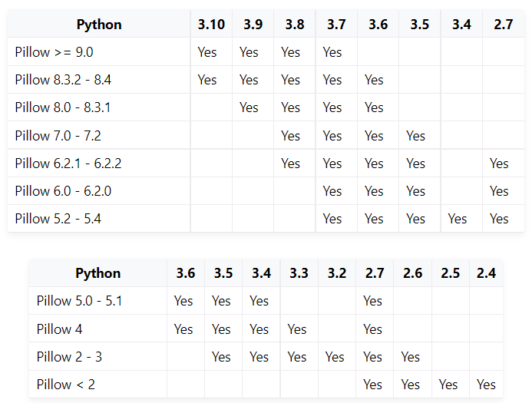Screen dimensions: 532x403
Task: Click the Pillow >= 9.0 row label
Action: tap(54, 52)
